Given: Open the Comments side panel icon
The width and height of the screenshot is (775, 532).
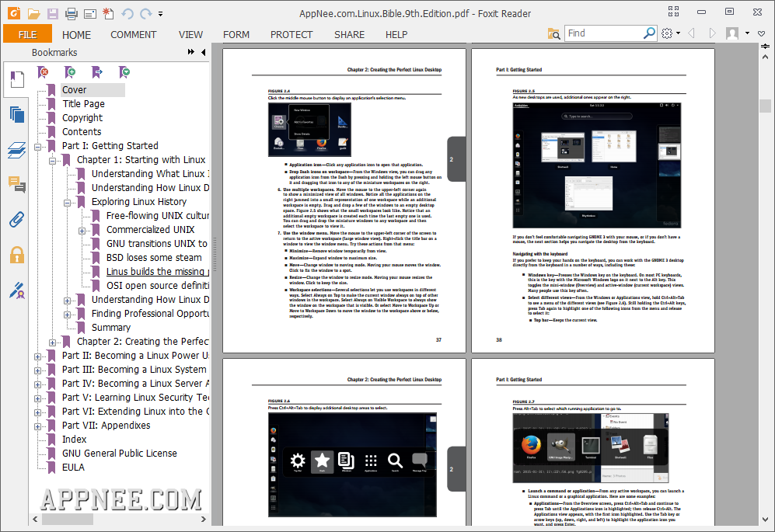Looking at the screenshot, I should [x=17, y=185].
